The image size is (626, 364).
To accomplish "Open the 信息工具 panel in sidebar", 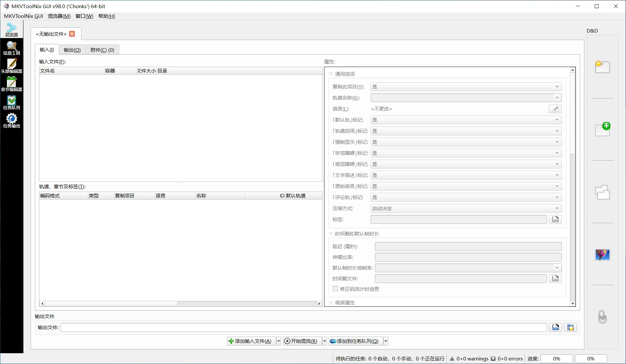I will (12, 47).
